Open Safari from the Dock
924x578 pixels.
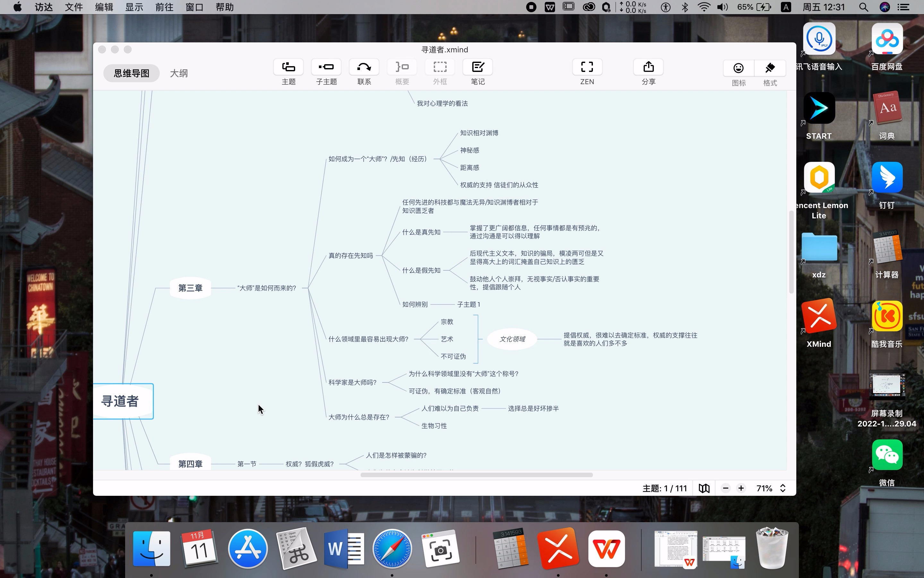[x=392, y=549]
